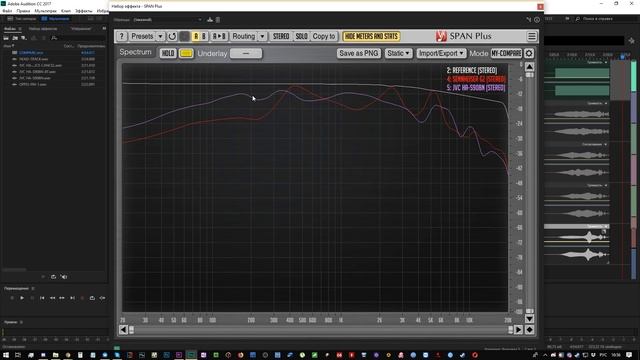Click the frequency scroll left arrow
This screenshot has height=360, width=640.
(x=123, y=329)
